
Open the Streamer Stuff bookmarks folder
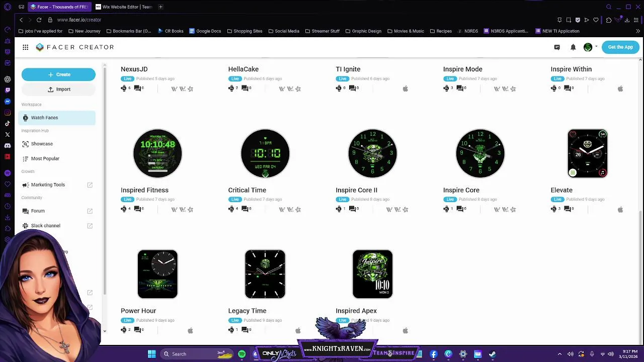(x=322, y=31)
